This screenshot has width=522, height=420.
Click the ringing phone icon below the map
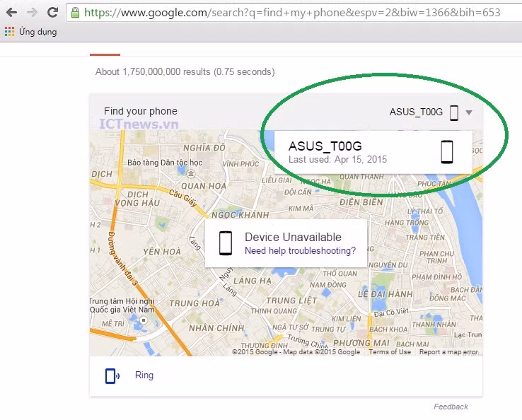(112, 375)
